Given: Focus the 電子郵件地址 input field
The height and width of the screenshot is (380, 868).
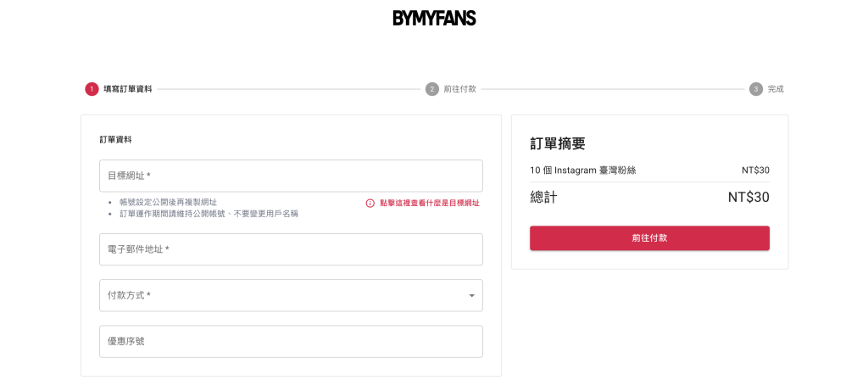Looking at the screenshot, I should (292, 249).
